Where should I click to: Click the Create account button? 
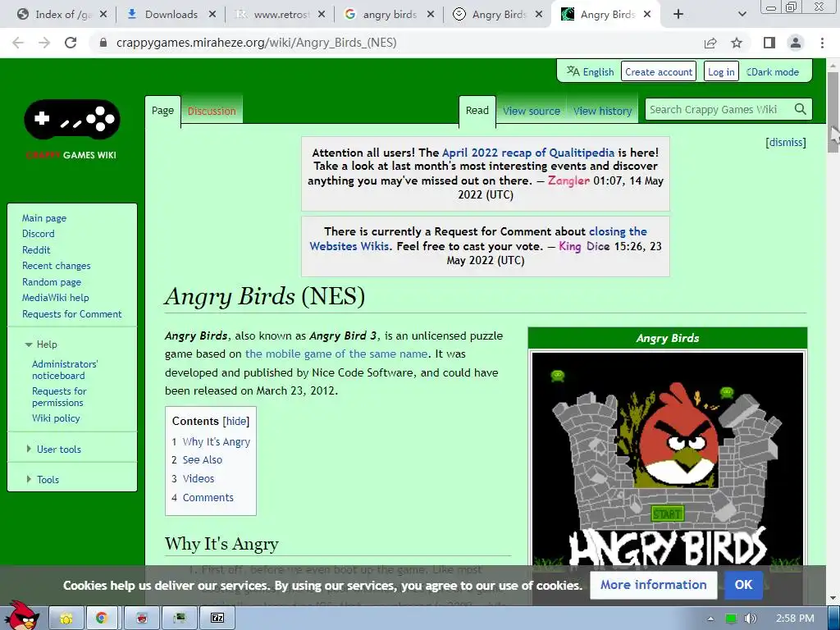click(x=659, y=72)
